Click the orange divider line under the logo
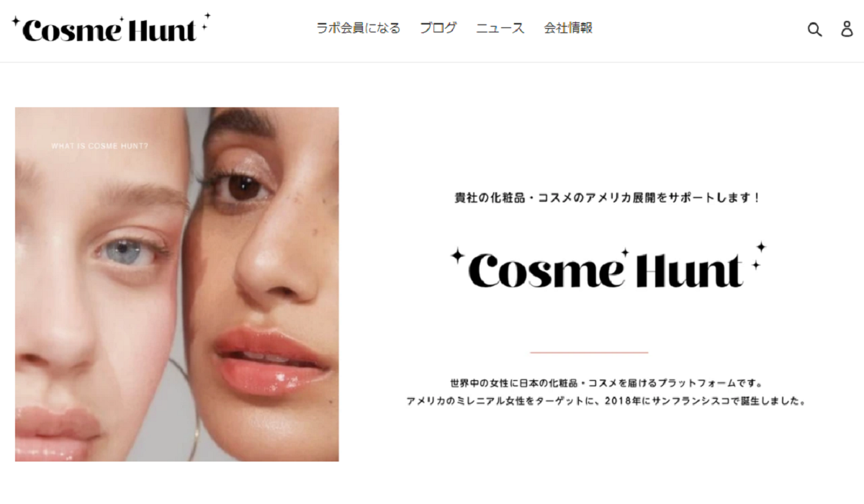The width and height of the screenshot is (864, 504). point(589,352)
